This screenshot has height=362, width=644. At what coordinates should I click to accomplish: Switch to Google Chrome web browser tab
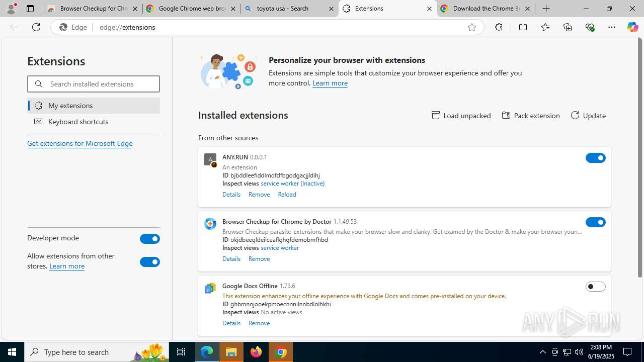point(191,9)
